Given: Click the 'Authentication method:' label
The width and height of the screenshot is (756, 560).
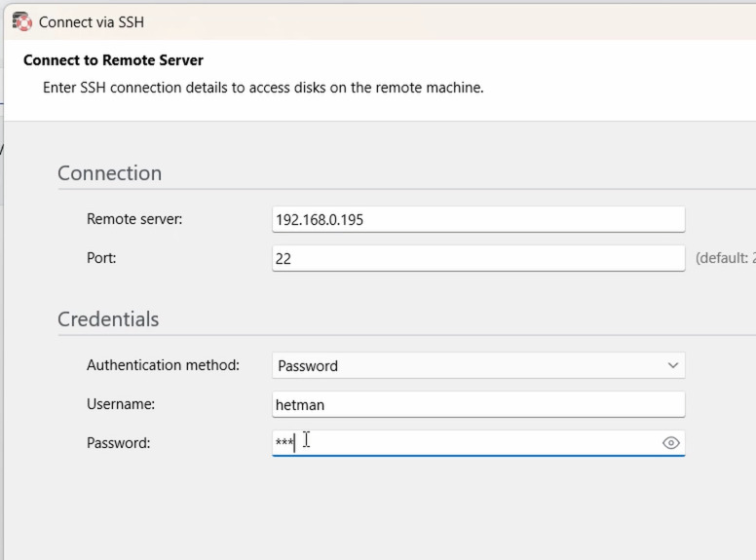Looking at the screenshot, I should pyautogui.click(x=163, y=365).
